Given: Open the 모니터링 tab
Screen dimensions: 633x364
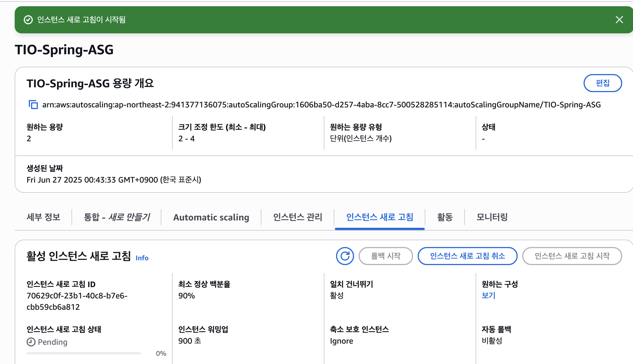Looking at the screenshot, I should 492,217.
